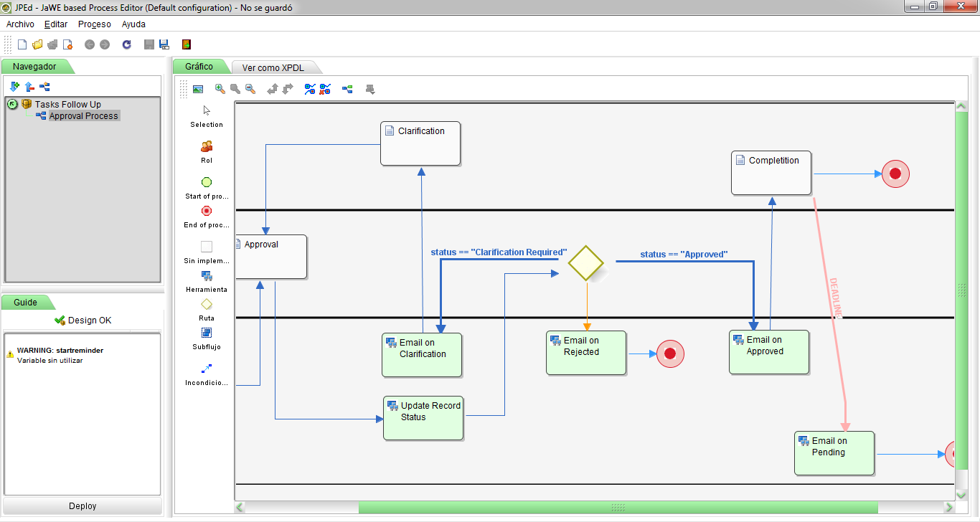Image resolution: width=980 pixels, height=522 pixels.
Task: Click the zoom out magnifier icon
Action: coord(250,89)
